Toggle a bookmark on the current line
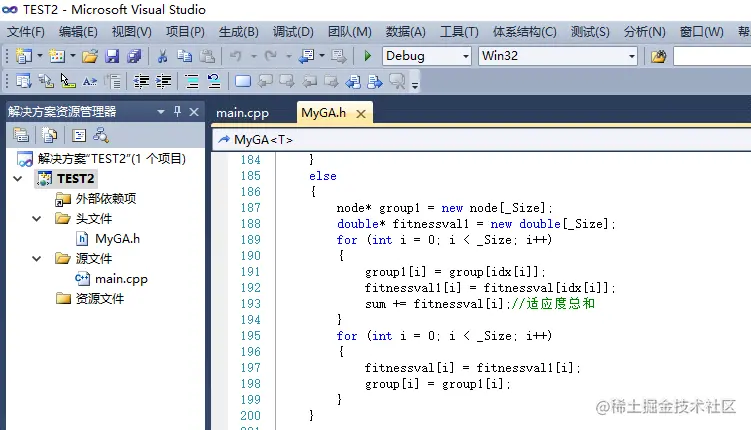This screenshot has width=751, height=430. (242, 81)
